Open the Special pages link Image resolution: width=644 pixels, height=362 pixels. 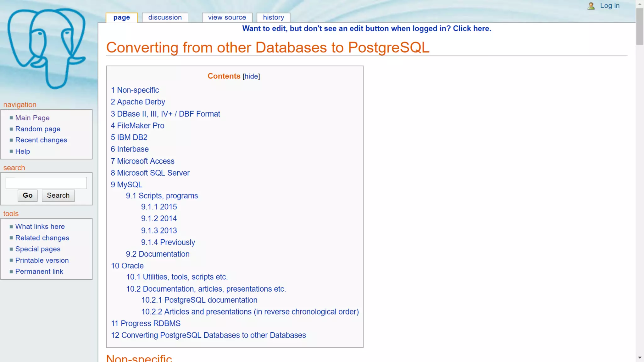(38, 249)
